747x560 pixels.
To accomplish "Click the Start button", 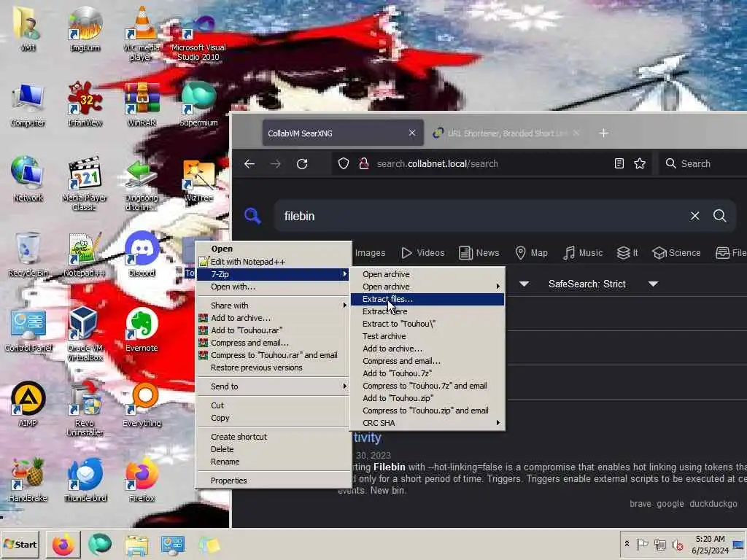I will point(20,544).
